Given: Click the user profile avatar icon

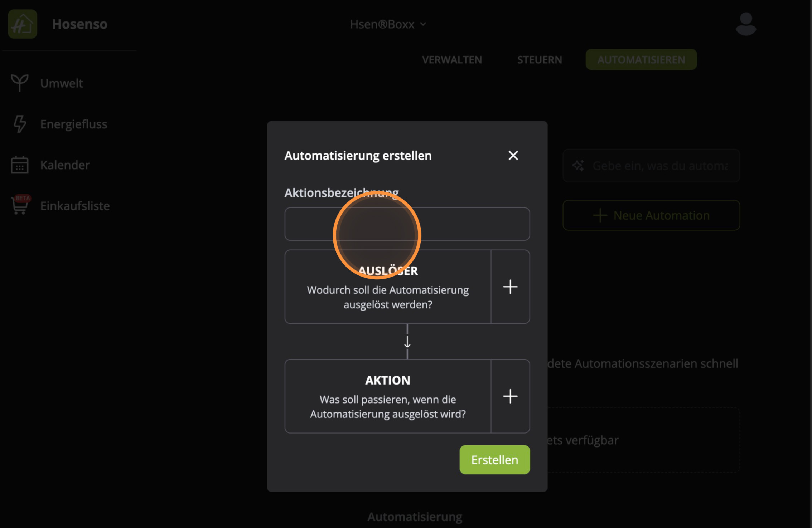Looking at the screenshot, I should point(746,24).
